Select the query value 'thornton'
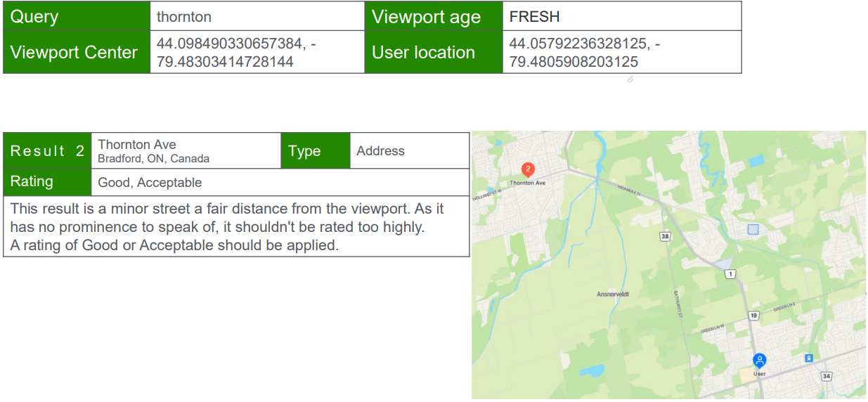The image size is (868, 402). (x=184, y=17)
